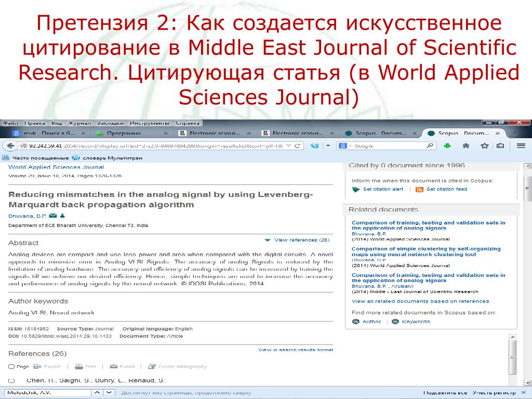
Task: Click the Related documents heading
Action: click(383, 209)
